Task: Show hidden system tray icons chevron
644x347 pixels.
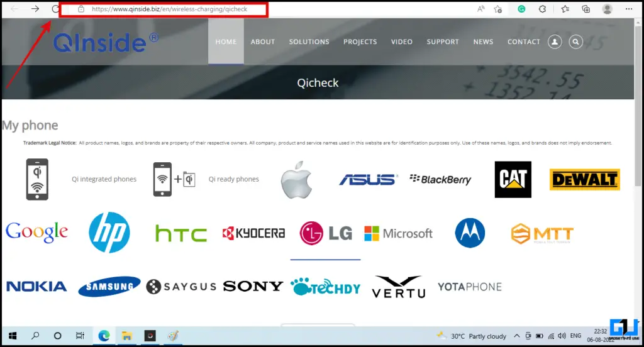Action: click(x=517, y=336)
